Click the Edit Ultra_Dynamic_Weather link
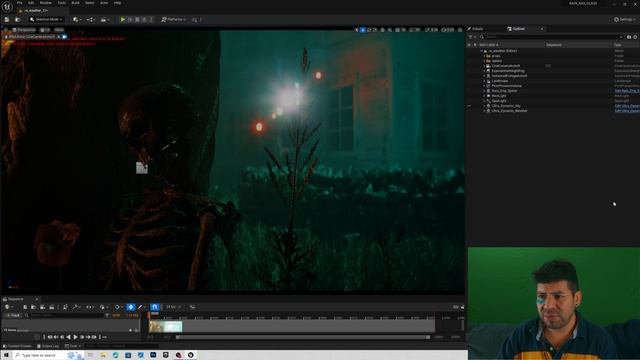640x360 pixels. pyautogui.click(x=627, y=111)
